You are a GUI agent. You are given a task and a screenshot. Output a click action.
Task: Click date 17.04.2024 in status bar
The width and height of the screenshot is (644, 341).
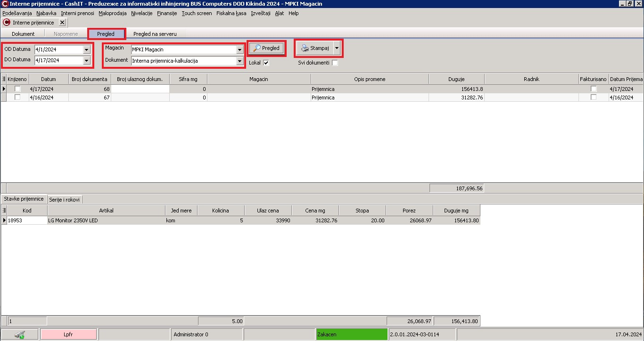[x=629, y=334]
